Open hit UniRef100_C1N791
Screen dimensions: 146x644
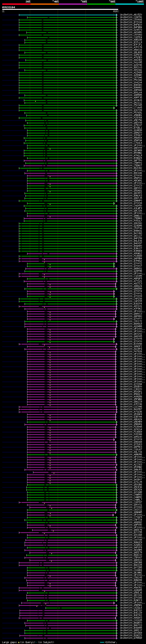click(x=131, y=17)
